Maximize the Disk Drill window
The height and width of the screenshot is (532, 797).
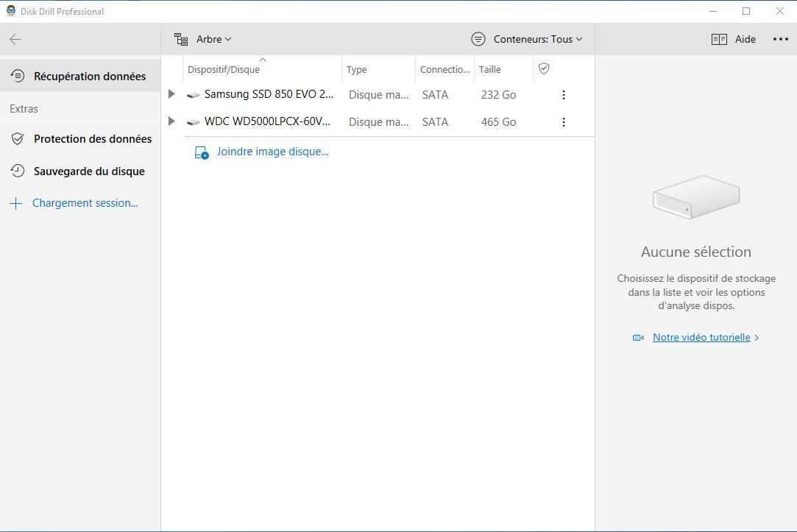[x=746, y=11]
